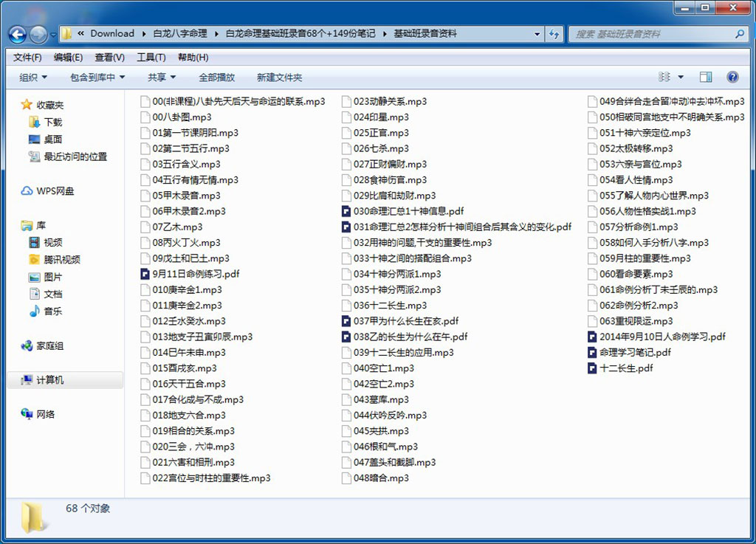Expand breadcrumb arrow before 基础班录音资料
The width and height of the screenshot is (756, 544).
point(385,34)
